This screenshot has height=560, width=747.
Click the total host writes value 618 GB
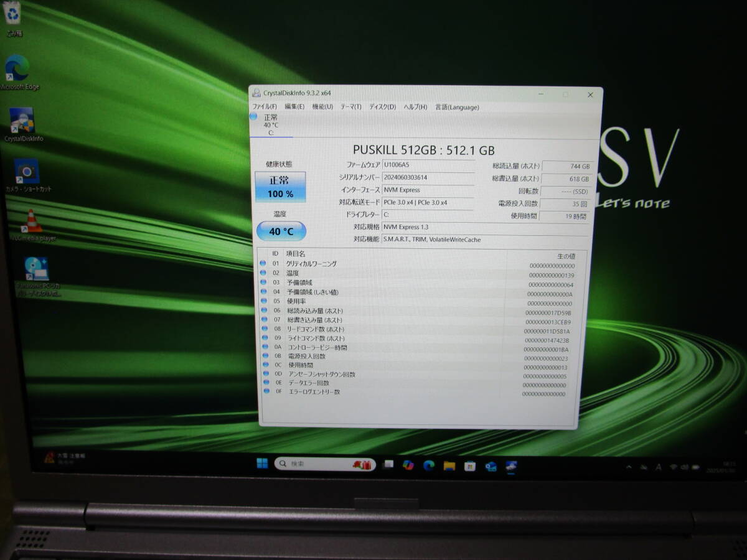point(565,179)
